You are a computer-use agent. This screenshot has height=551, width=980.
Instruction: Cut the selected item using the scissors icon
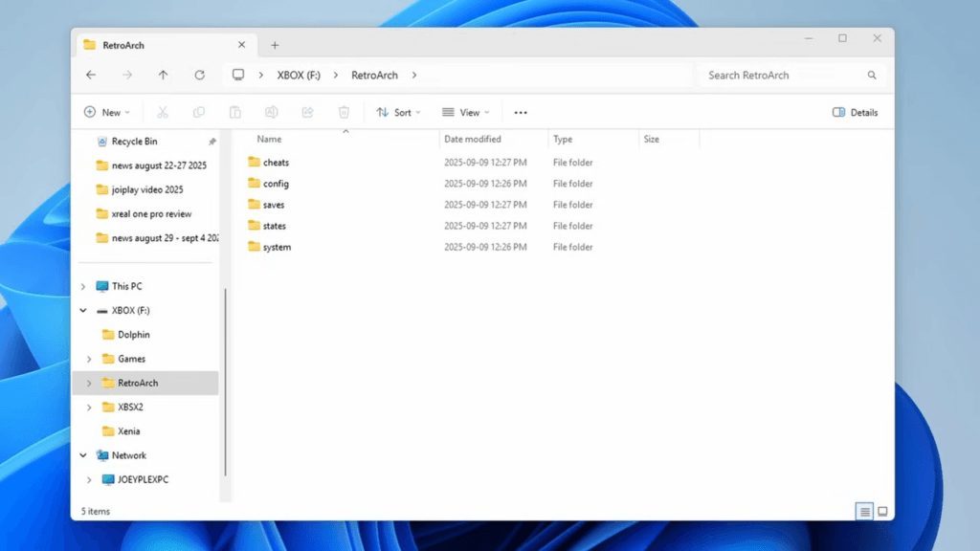pyautogui.click(x=163, y=112)
